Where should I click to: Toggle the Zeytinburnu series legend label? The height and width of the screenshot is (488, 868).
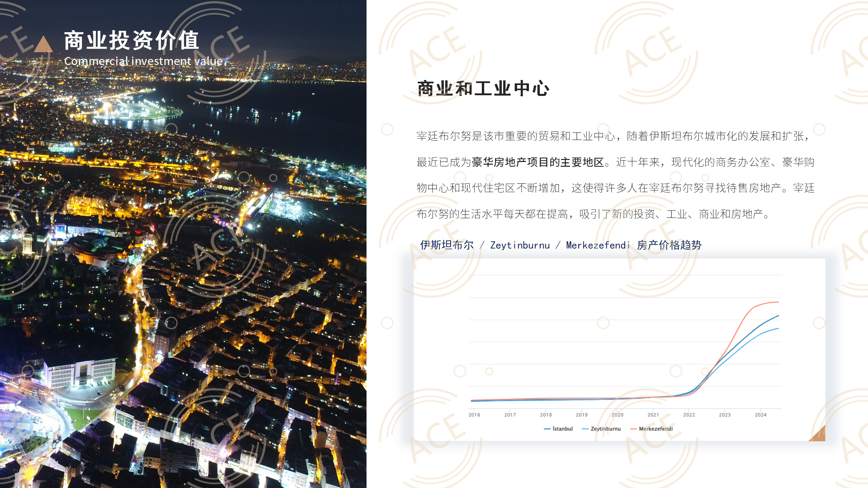[x=606, y=429]
